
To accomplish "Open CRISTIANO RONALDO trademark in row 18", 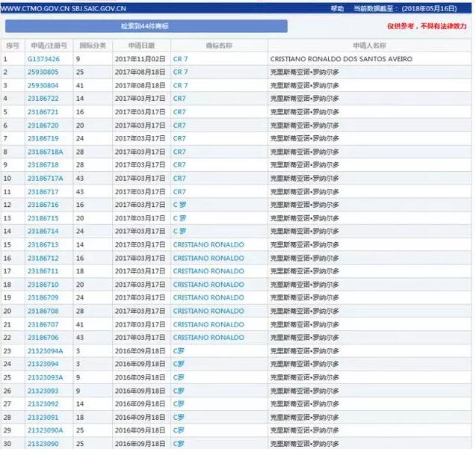I will [208, 285].
